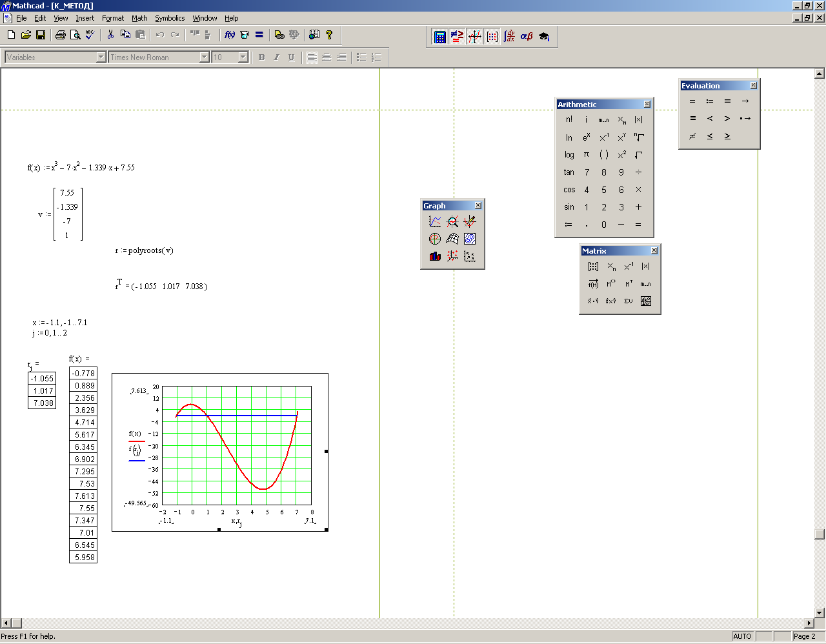The height and width of the screenshot is (644, 826).
Task: Open the Variables style dropdown
Action: point(101,57)
